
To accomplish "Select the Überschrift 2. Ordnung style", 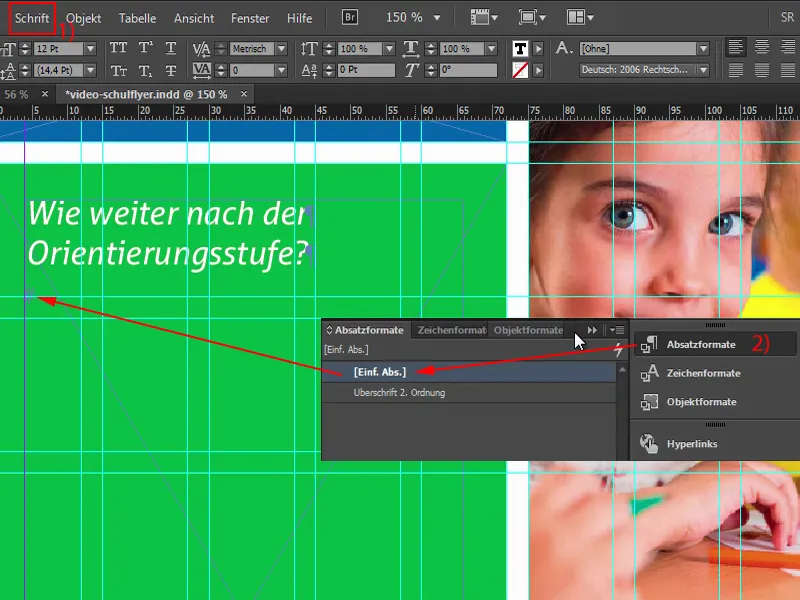I will 469,393.
